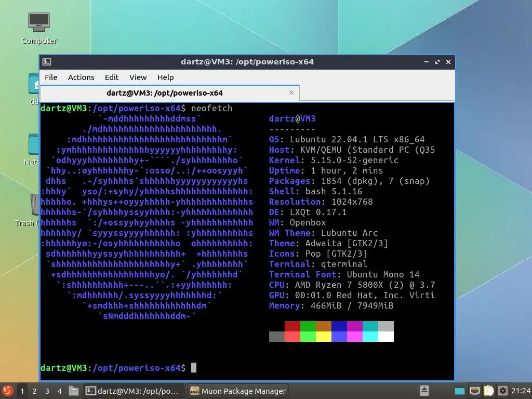Click the 'dartz@VM3' neofetch header
Viewport: 532px width, 399px height.
292,119
